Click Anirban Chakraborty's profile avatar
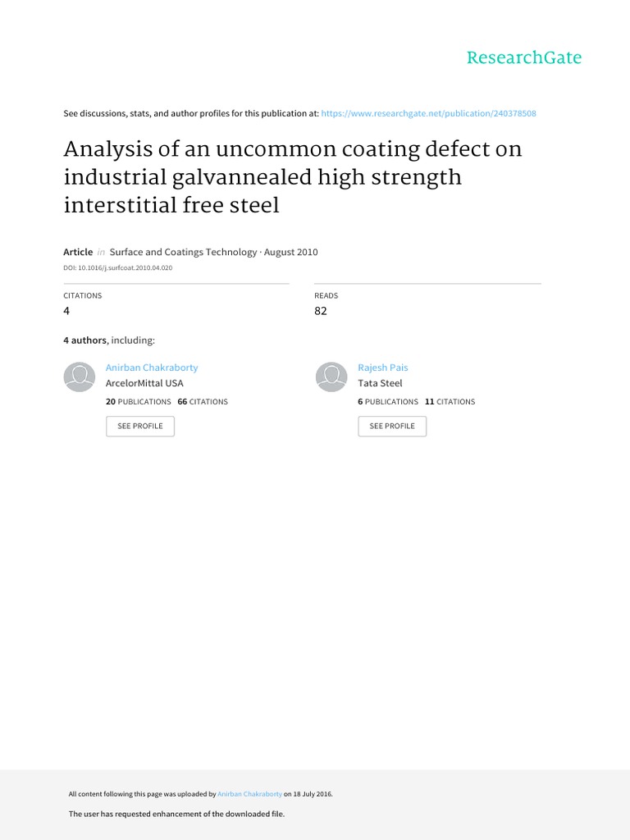630x840 pixels. click(x=80, y=376)
